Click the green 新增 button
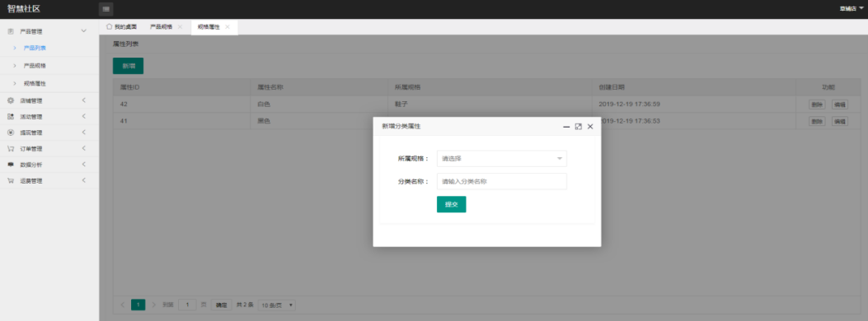 point(128,66)
